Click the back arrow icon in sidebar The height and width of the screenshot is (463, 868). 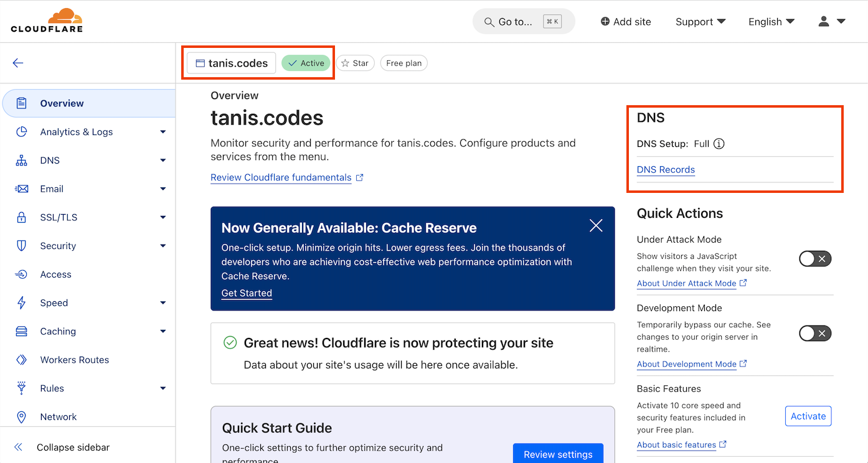pyautogui.click(x=18, y=63)
